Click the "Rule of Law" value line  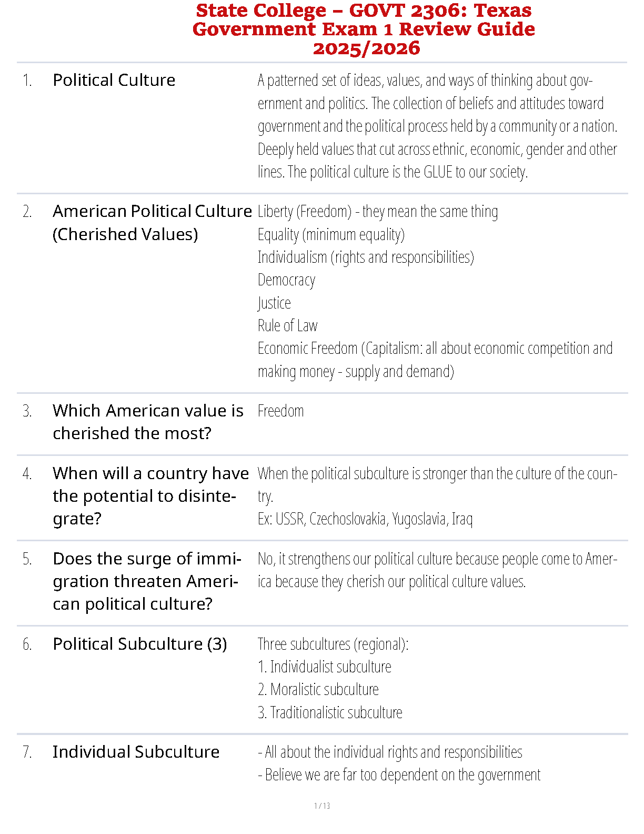pyautogui.click(x=287, y=326)
